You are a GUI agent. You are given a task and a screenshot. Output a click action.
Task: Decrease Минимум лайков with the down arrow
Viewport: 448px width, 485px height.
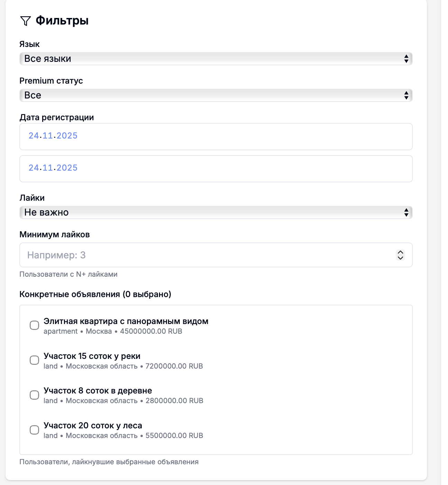400,258
